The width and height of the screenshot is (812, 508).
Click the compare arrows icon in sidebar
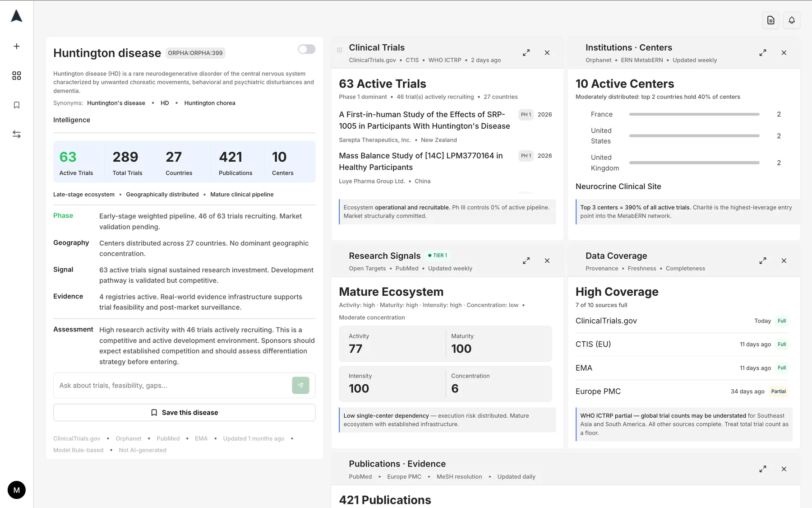click(17, 134)
